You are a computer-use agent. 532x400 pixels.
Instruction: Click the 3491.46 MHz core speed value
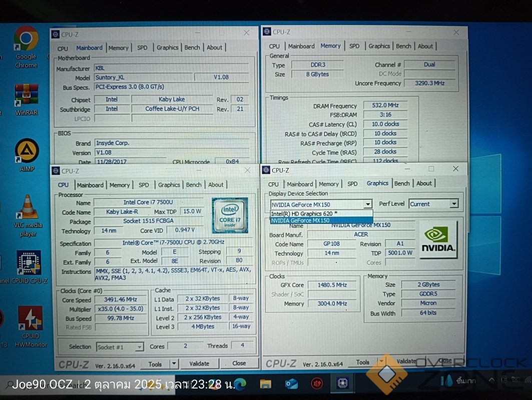point(121,299)
